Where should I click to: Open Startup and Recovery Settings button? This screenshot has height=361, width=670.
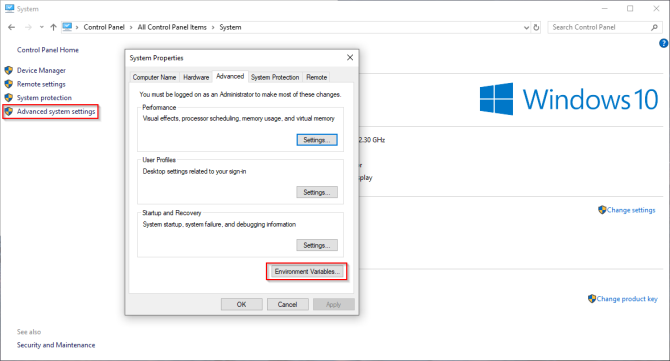pos(317,245)
